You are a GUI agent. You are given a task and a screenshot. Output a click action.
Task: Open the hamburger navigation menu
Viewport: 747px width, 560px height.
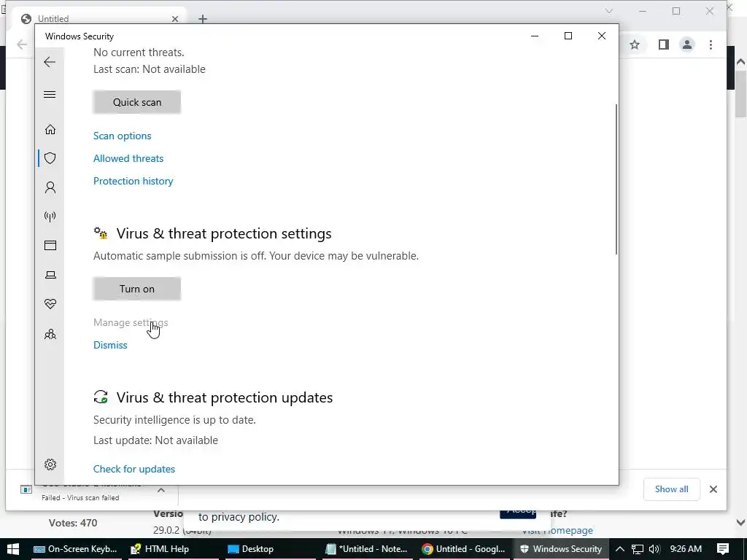click(x=50, y=94)
